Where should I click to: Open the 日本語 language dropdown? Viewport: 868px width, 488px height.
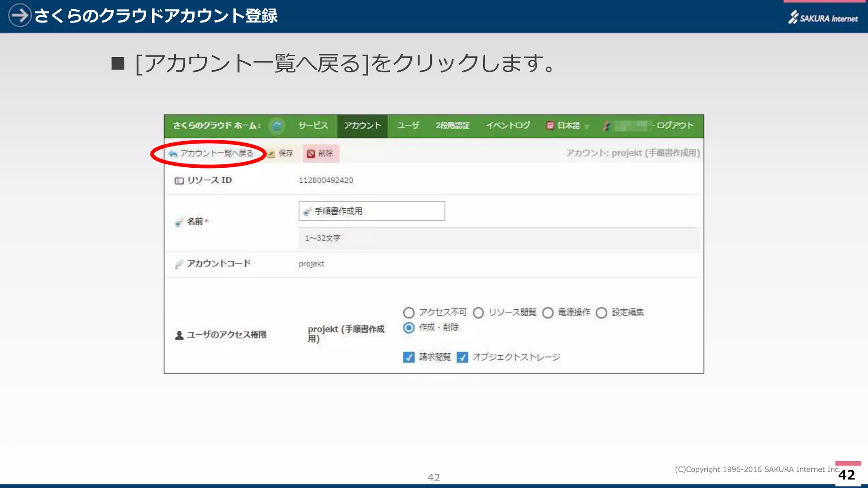click(x=568, y=126)
